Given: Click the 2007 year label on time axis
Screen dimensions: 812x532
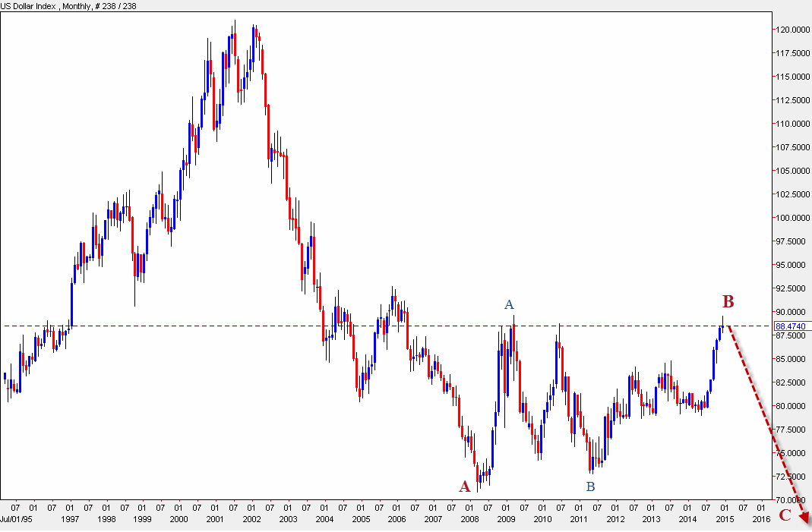Looking at the screenshot, I should point(433,520).
